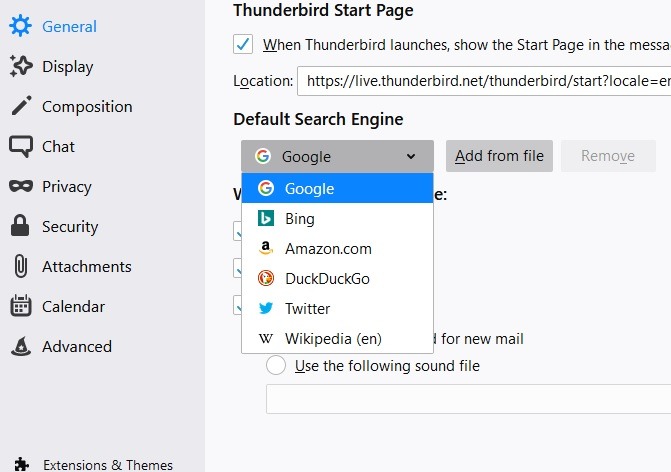
Task: Choose DuckDuckGo as search engine
Action: point(337,278)
